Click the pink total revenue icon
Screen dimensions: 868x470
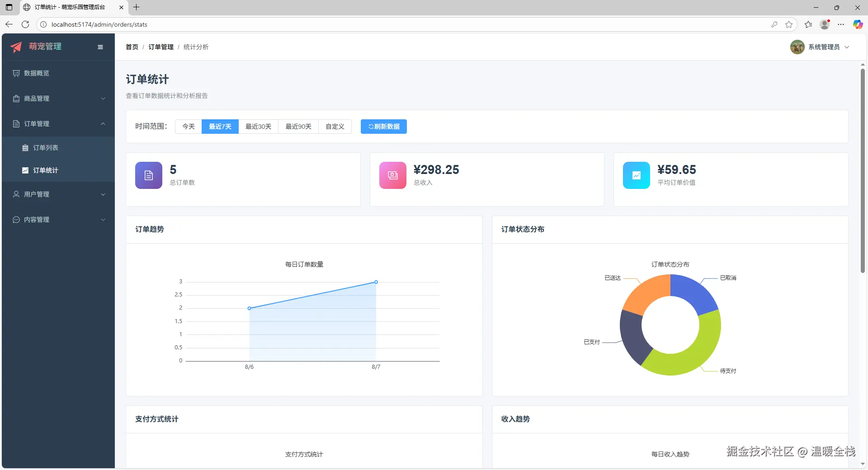392,175
